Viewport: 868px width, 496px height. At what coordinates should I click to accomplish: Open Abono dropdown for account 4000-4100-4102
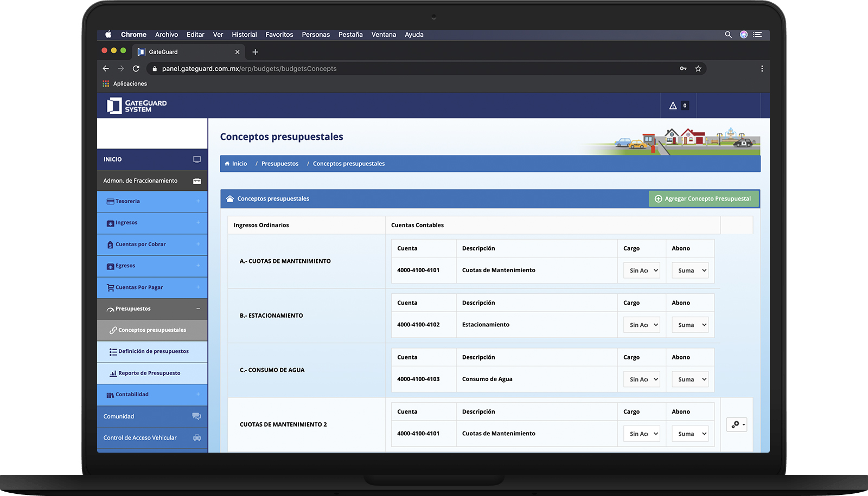[x=690, y=325]
